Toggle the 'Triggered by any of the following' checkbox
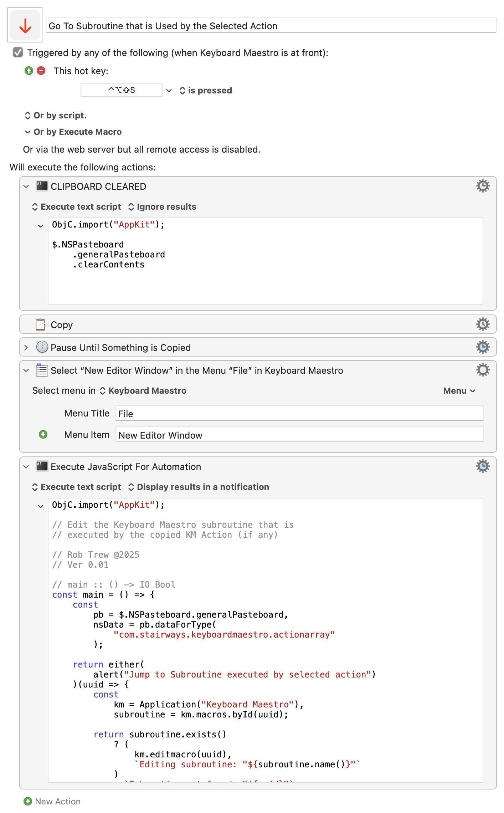This screenshot has height=813, width=504. pos(18,52)
